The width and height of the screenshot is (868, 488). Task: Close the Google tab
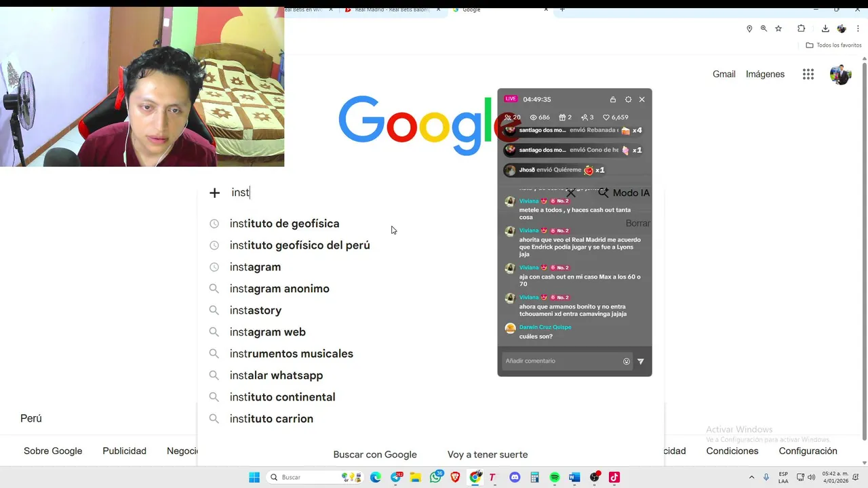click(546, 9)
